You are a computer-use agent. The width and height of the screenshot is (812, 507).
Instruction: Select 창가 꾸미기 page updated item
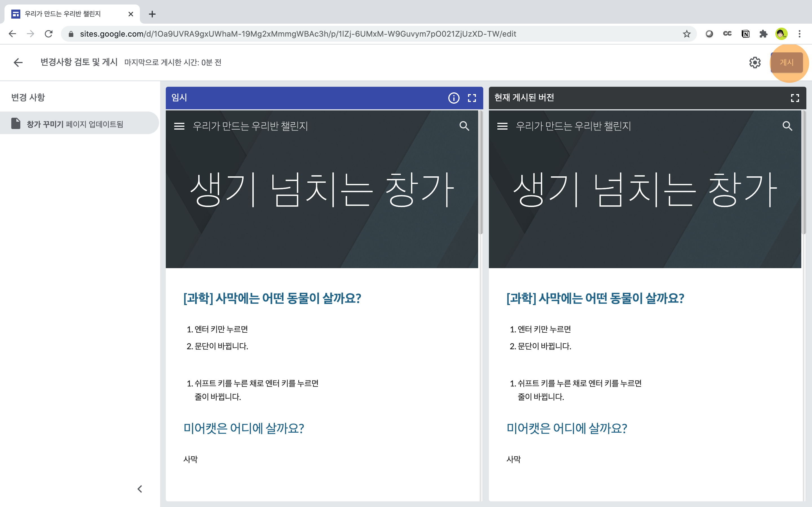click(x=75, y=124)
